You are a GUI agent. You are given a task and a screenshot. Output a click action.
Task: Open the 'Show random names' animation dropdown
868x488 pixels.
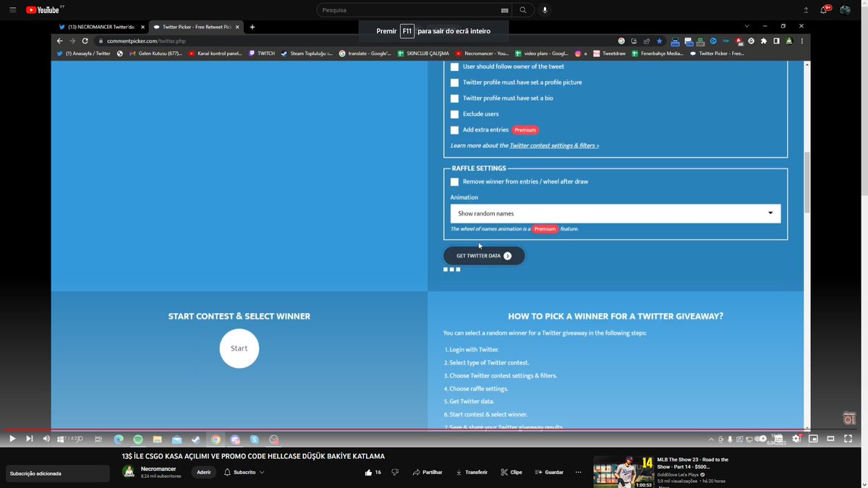point(616,213)
